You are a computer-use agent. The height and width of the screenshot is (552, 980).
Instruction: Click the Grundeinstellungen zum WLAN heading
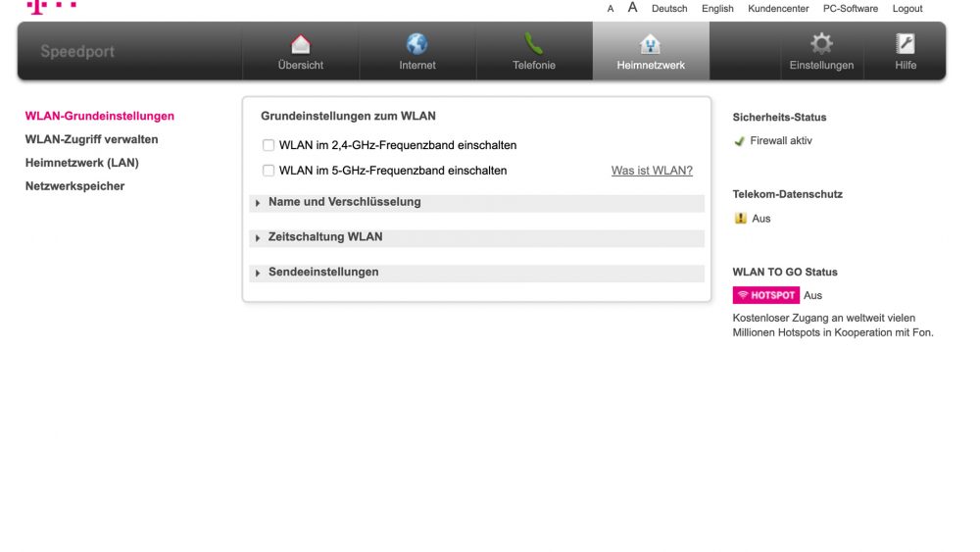pos(348,117)
